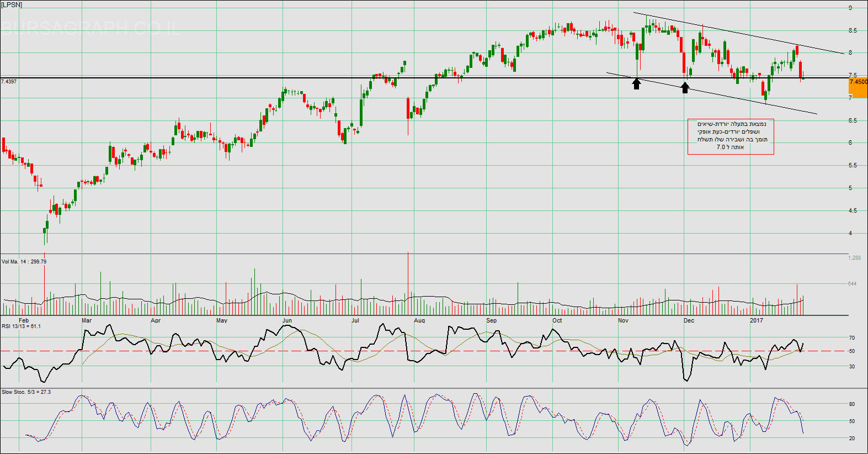Image resolution: width=868 pixels, height=454 pixels.
Task: Select the 50 level on the Slow Stochastic scale
Action: tap(852, 421)
